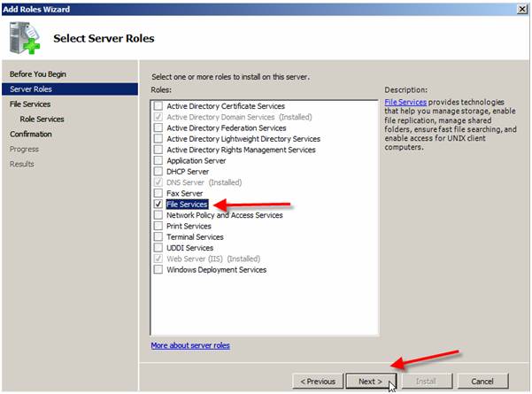Viewport: 532px width, 394px height.
Task: Check the Application Server checkbox
Action: coord(158,160)
